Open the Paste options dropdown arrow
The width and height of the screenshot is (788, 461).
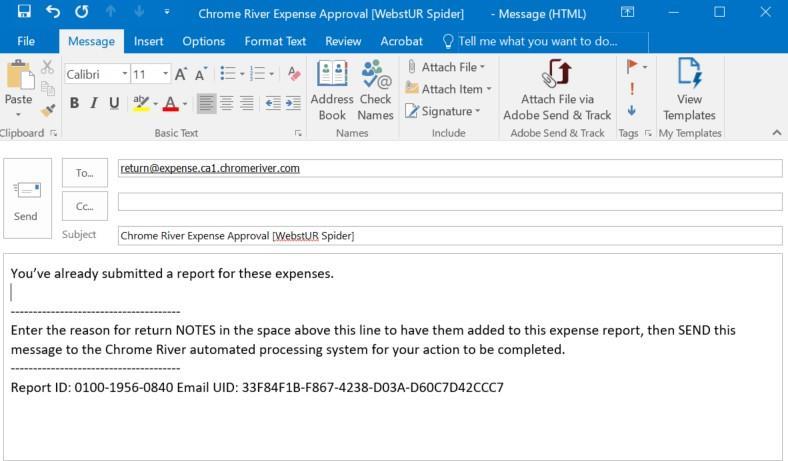[18, 115]
